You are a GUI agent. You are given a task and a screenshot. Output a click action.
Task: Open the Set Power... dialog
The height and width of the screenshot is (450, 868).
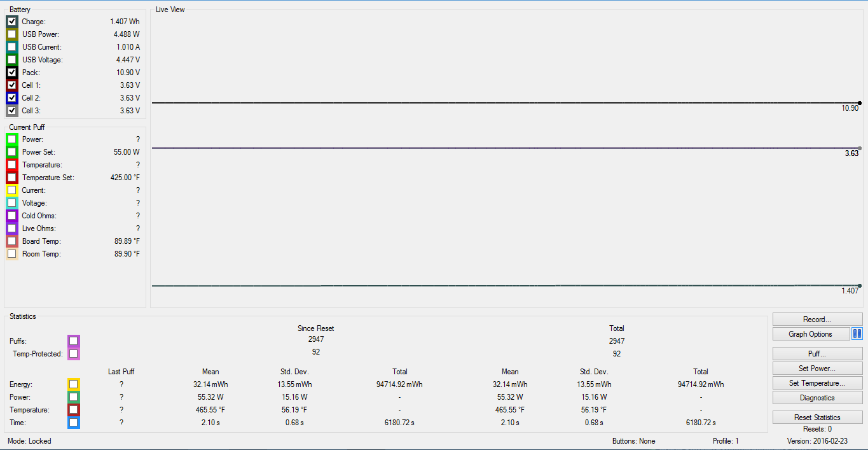coord(817,369)
